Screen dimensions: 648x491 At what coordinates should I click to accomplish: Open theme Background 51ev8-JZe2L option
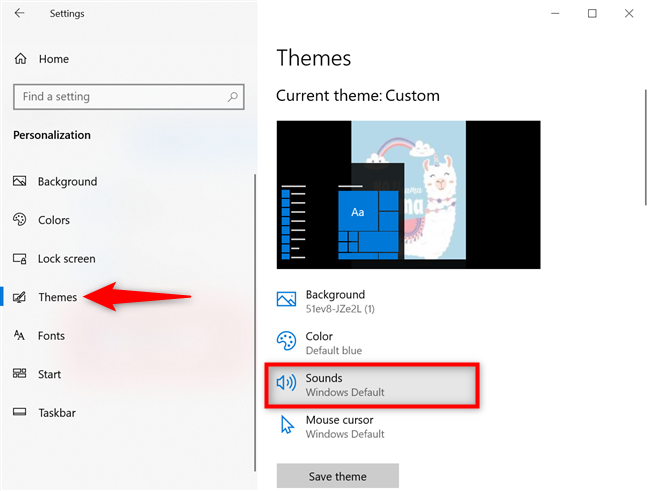coord(371,302)
